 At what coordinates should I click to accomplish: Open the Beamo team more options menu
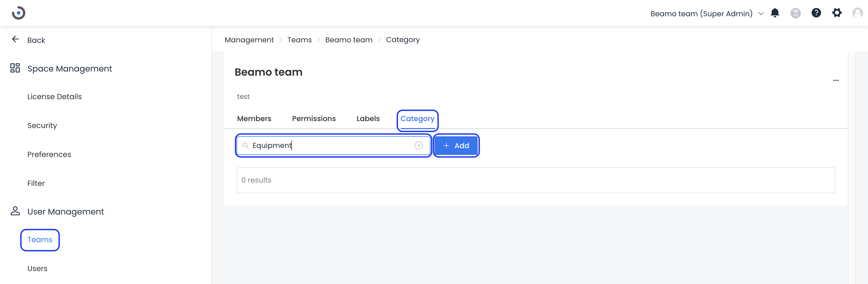point(836,81)
